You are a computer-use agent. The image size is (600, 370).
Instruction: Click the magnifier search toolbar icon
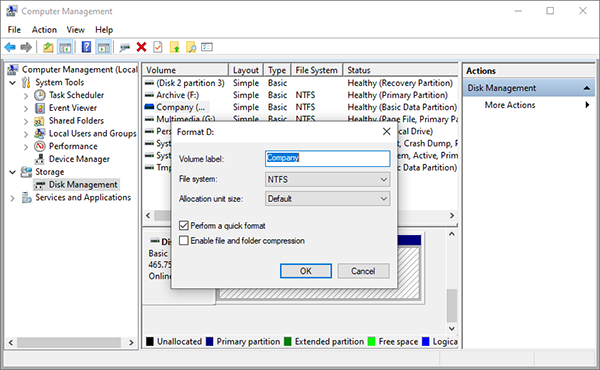(x=191, y=47)
